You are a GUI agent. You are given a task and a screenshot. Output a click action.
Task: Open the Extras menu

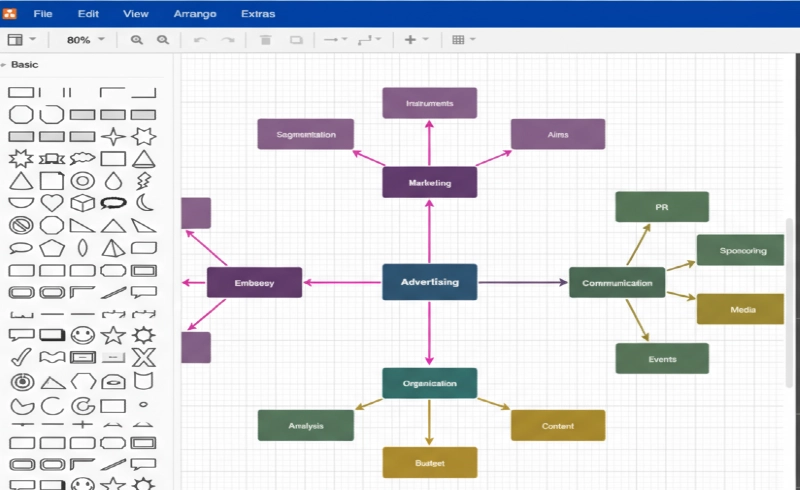[x=258, y=14]
